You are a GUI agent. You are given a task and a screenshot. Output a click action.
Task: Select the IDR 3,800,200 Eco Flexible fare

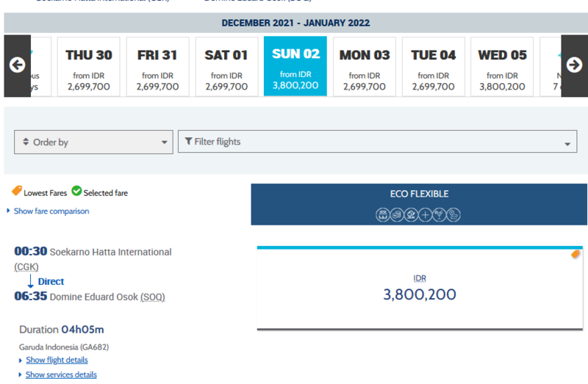[419, 288]
